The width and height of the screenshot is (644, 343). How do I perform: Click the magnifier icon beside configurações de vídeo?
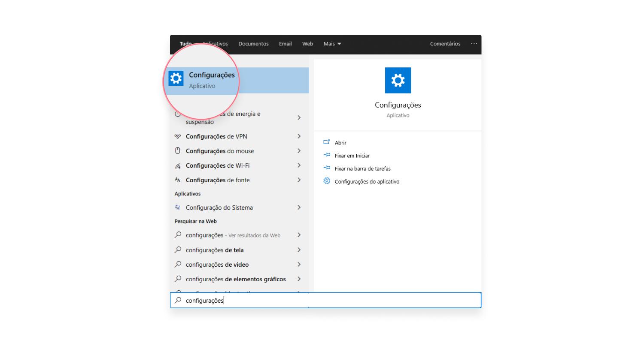tap(178, 265)
